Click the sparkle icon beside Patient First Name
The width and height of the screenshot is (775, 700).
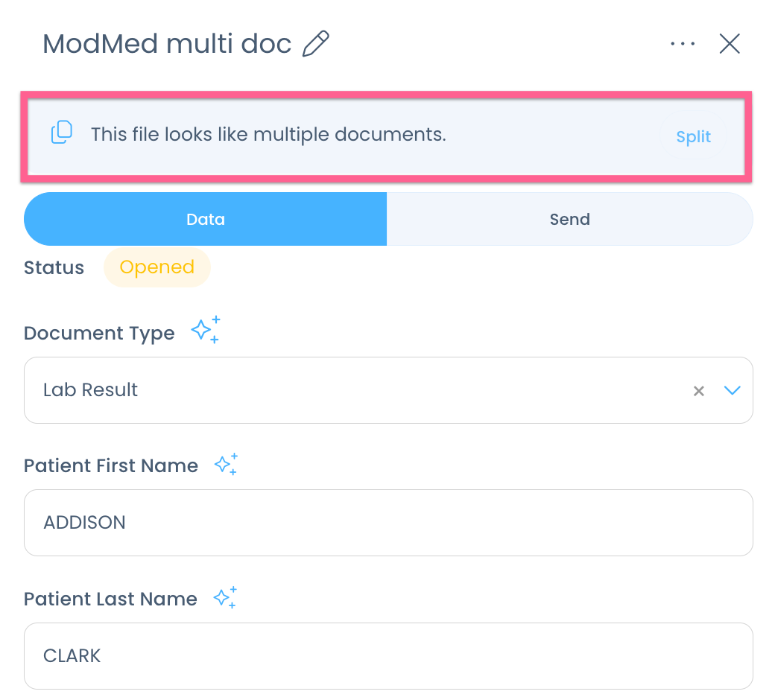[226, 464]
